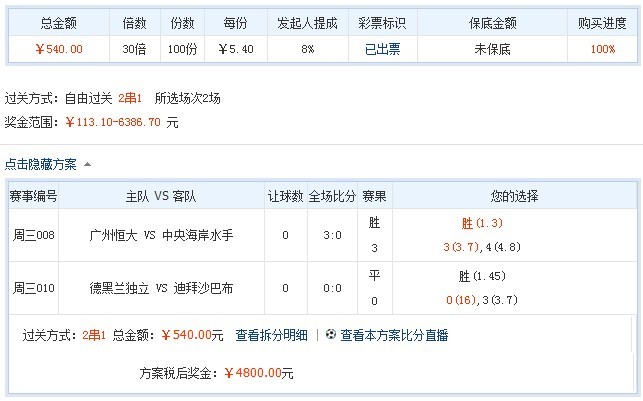Click 德黑兰独立 team name
Screen dimensions: 643x401
coord(119,288)
